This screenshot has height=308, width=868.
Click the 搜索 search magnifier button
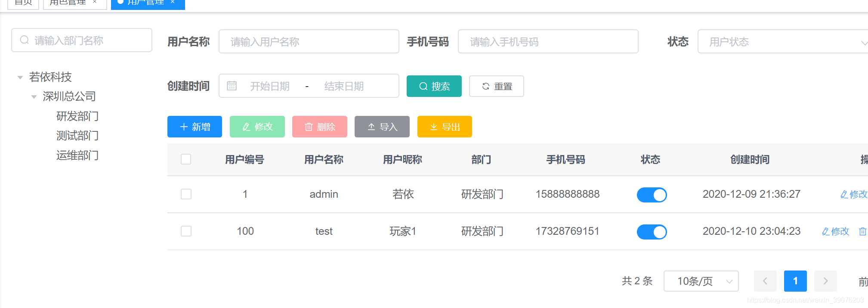click(x=434, y=86)
